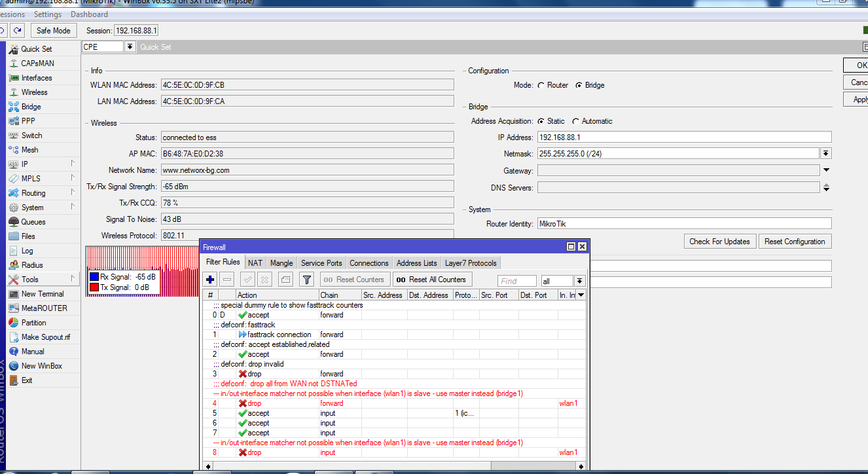This screenshot has height=474, width=868.
Task: Open the Settings menu
Action: coord(48,14)
